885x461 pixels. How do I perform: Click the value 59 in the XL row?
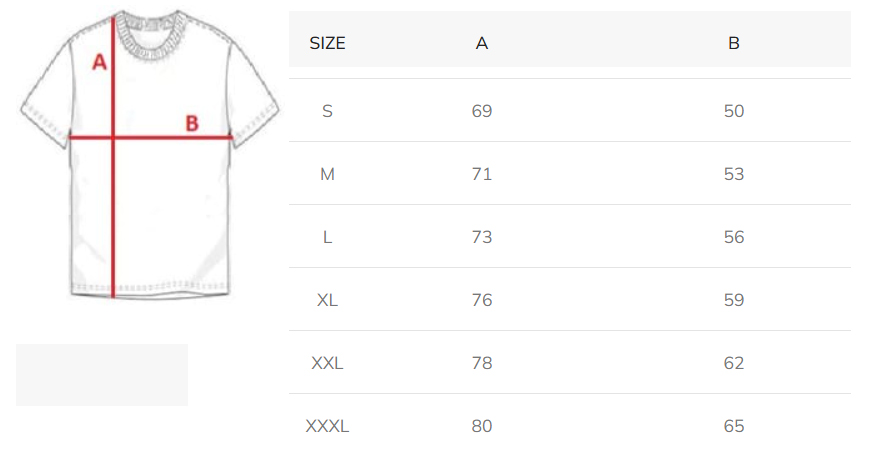click(x=734, y=300)
